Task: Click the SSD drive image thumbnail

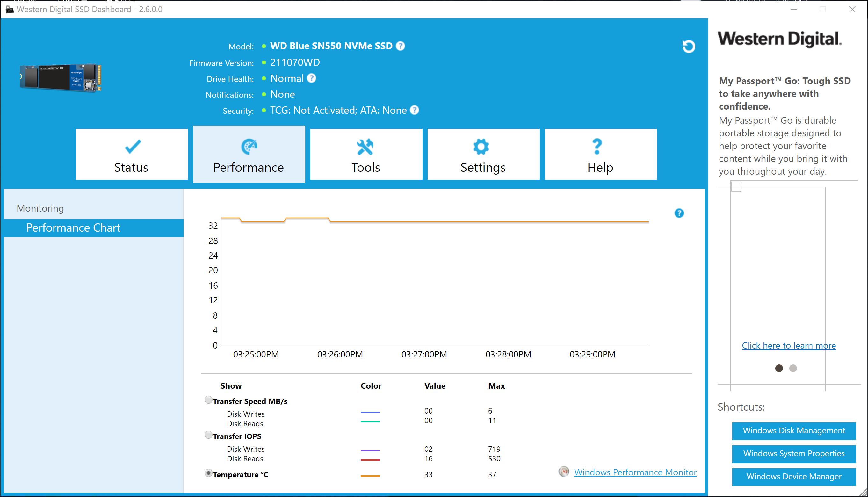Action: click(61, 78)
